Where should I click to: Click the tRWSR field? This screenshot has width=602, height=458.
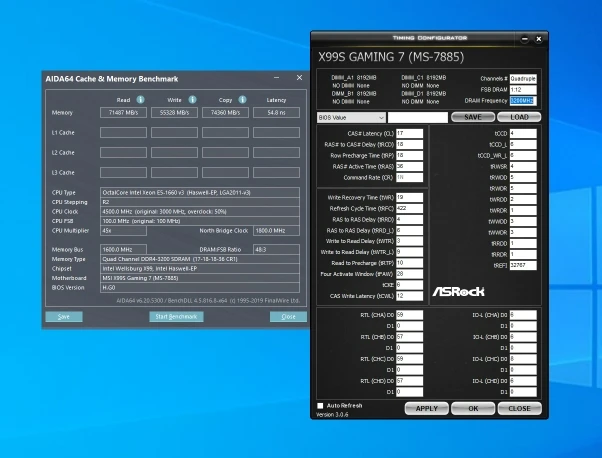click(523, 167)
